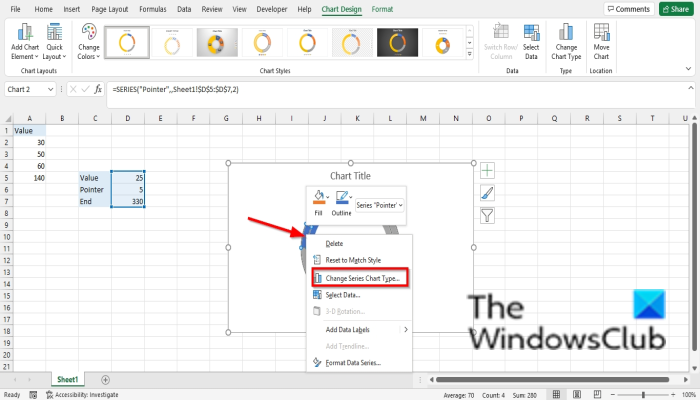Select the dark background chart style thumbnail
This screenshot has height=400, width=700.
pos(397,42)
